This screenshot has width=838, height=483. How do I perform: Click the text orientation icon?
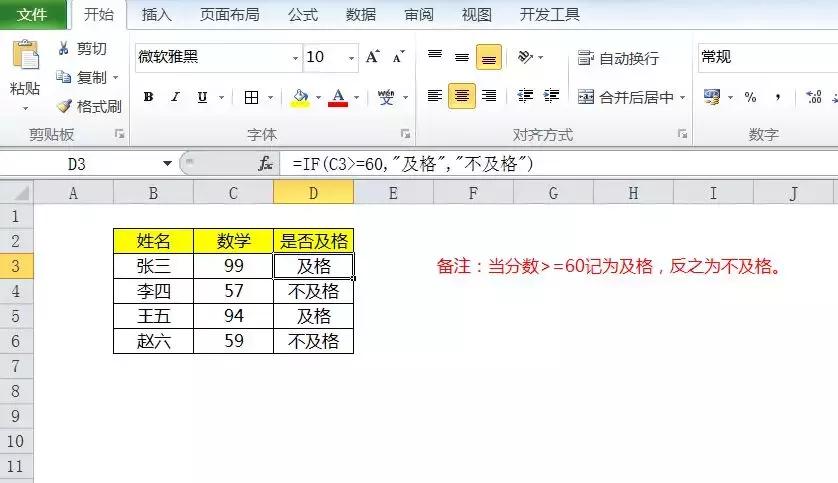[525, 57]
